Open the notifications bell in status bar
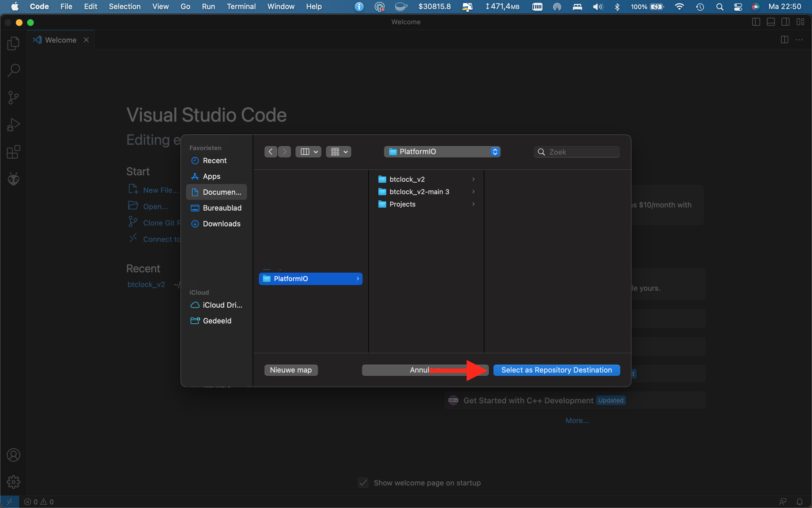 point(800,502)
